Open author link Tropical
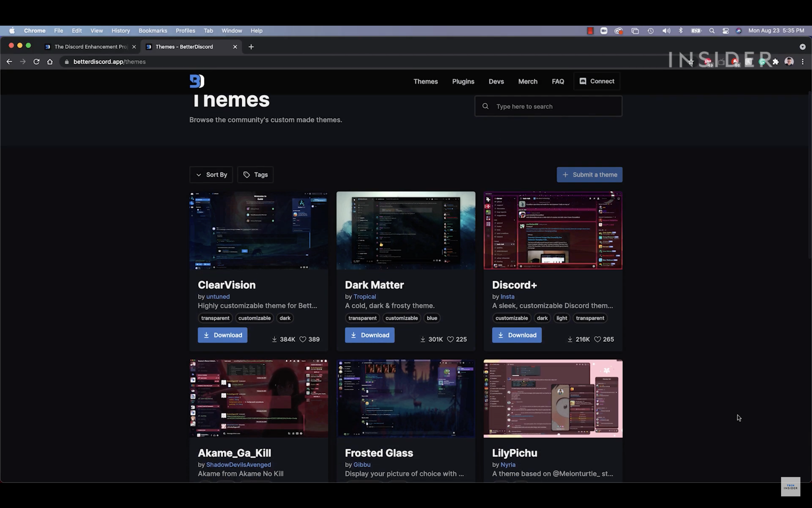This screenshot has height=508, width=812. pos(365,297)
